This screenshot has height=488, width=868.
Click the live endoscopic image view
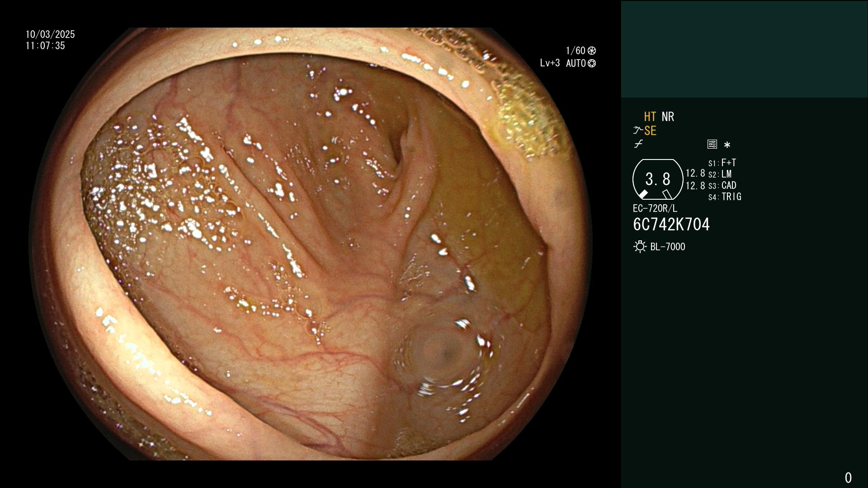(311, 244)
